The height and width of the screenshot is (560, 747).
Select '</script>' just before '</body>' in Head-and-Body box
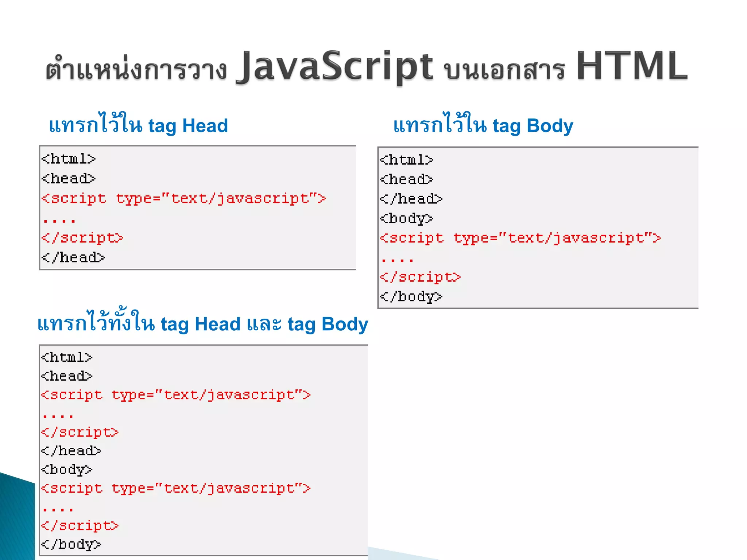pos(80,526)
